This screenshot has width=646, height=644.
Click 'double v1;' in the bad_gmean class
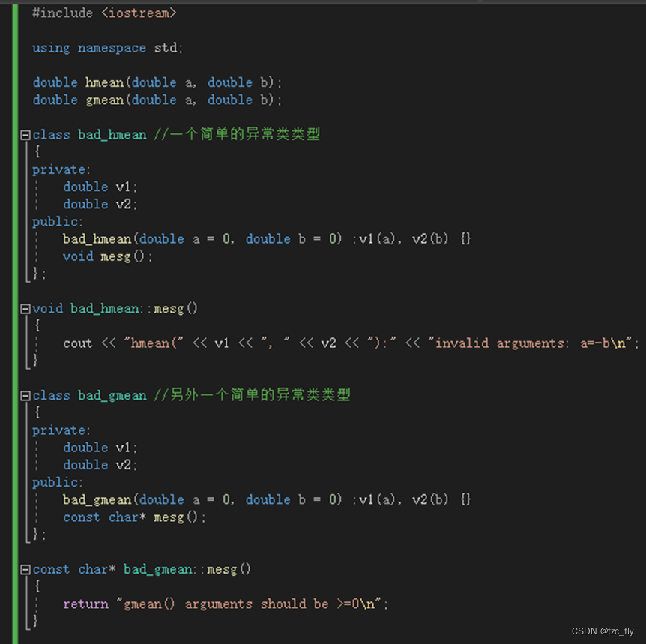100,448
